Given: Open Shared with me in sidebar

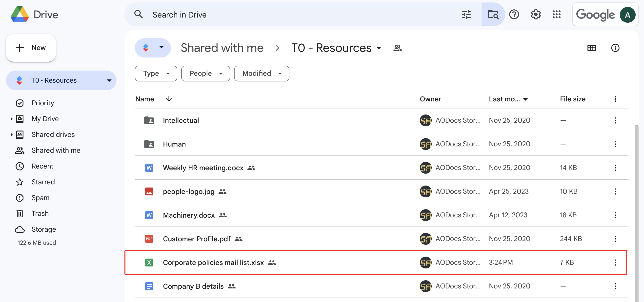Looking at the screenshot, I should pyautogui.click(x=56, y=150).
